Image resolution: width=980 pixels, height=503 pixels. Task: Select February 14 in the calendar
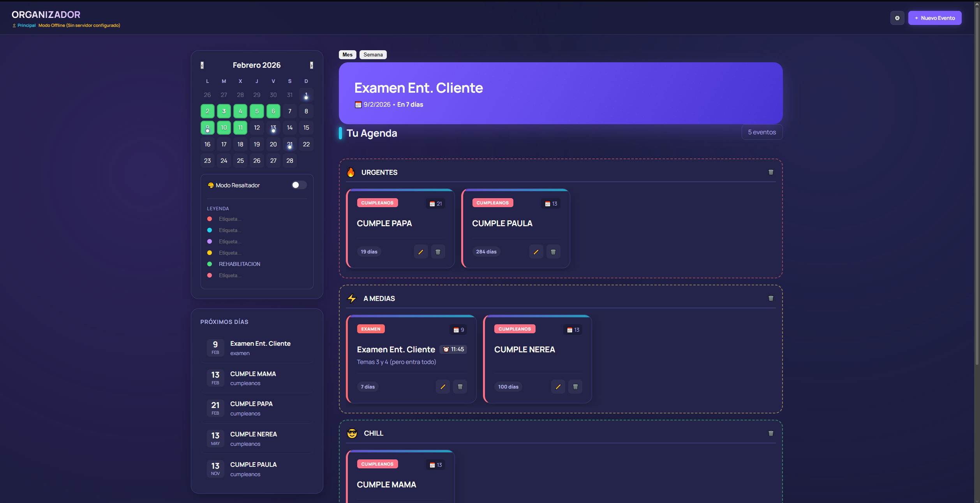[x=289, y=128]
